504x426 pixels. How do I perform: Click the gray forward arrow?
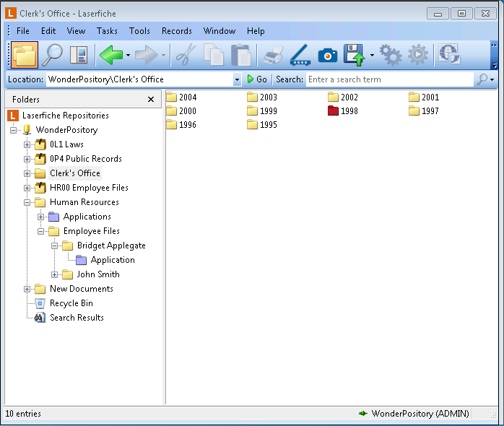tap(147, 55)
